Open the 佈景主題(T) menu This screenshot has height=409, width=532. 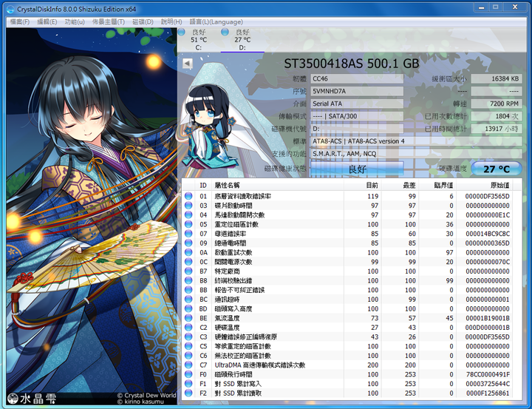(108, 21)
